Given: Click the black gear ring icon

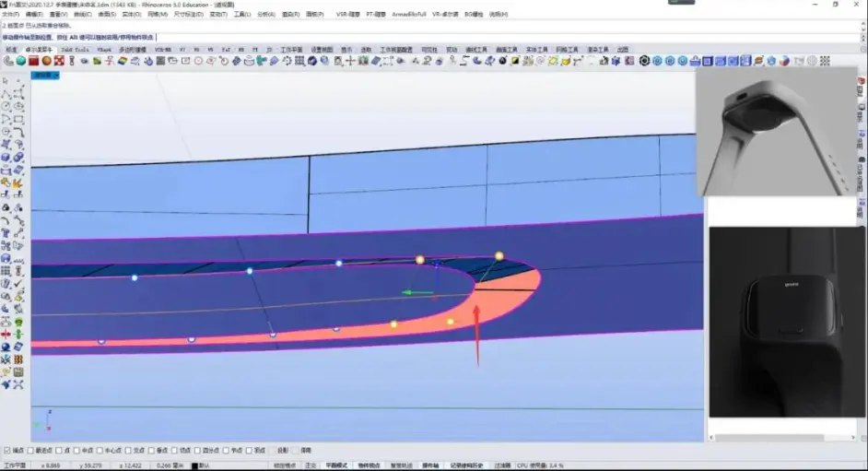Looking at the screenshot, I should coord(644,61).
